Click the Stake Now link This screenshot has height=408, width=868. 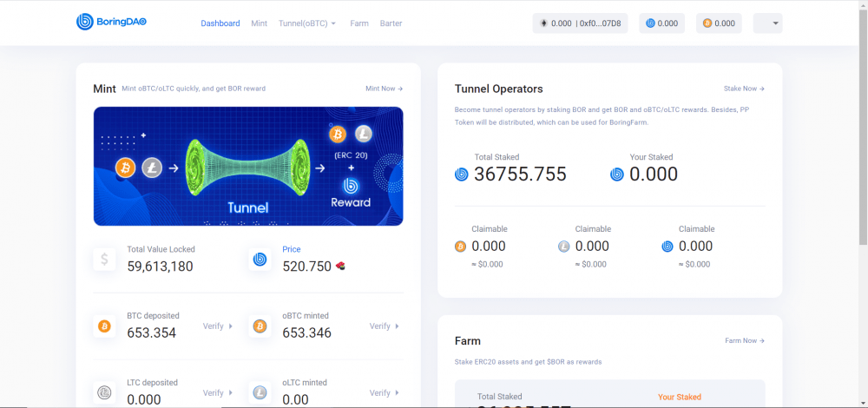(x=744, y=89)
